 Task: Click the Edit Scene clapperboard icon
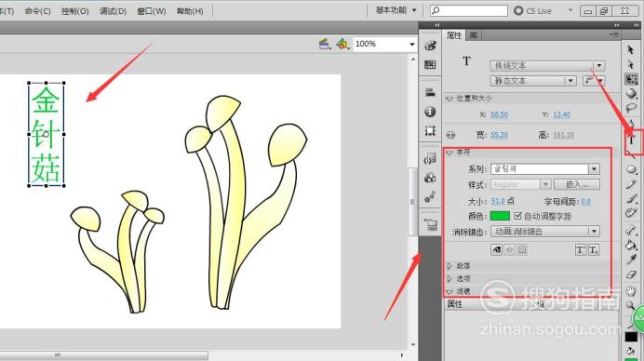coord(325,44)
